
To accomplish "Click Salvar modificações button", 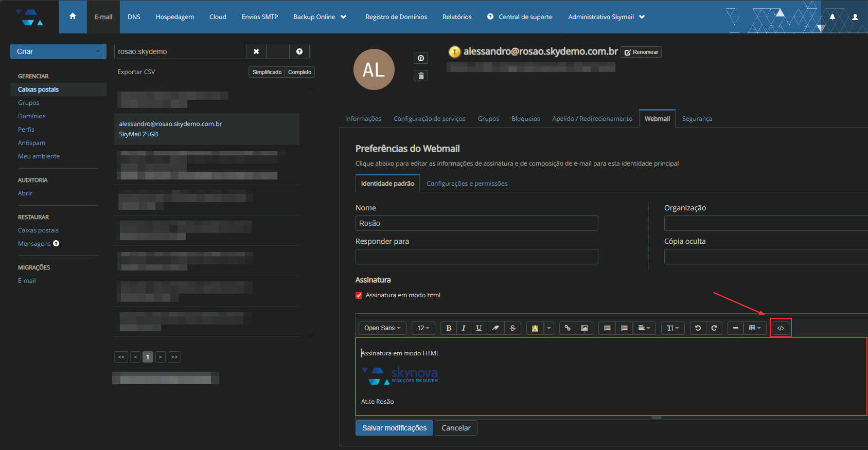I will tap(394, 428).
